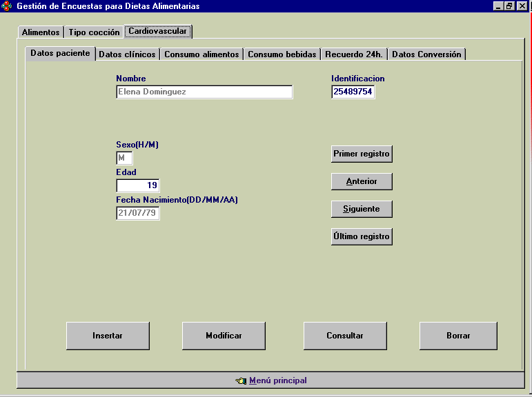Click the Identificacion input field
This screenshot has width=532, height=397.
coord(353,92)
